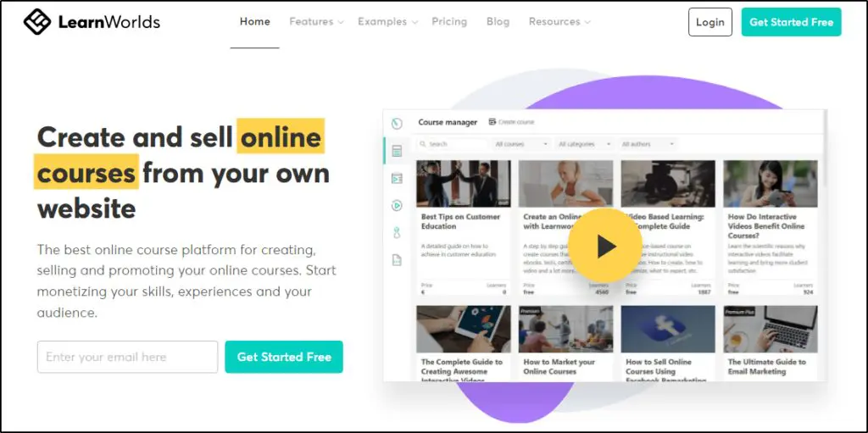
Task: Click Get Started Free in header
Action: click(x=791, y=22)
